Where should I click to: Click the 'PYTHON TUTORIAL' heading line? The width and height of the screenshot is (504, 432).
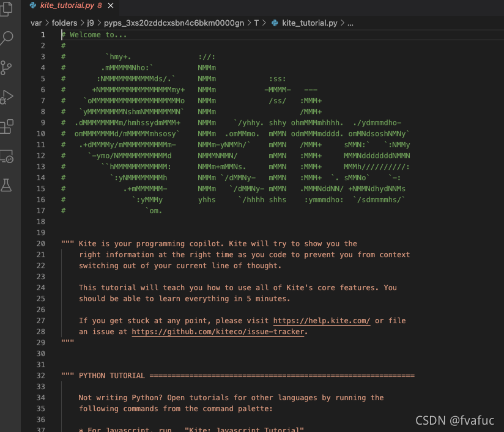pos(238,376)
